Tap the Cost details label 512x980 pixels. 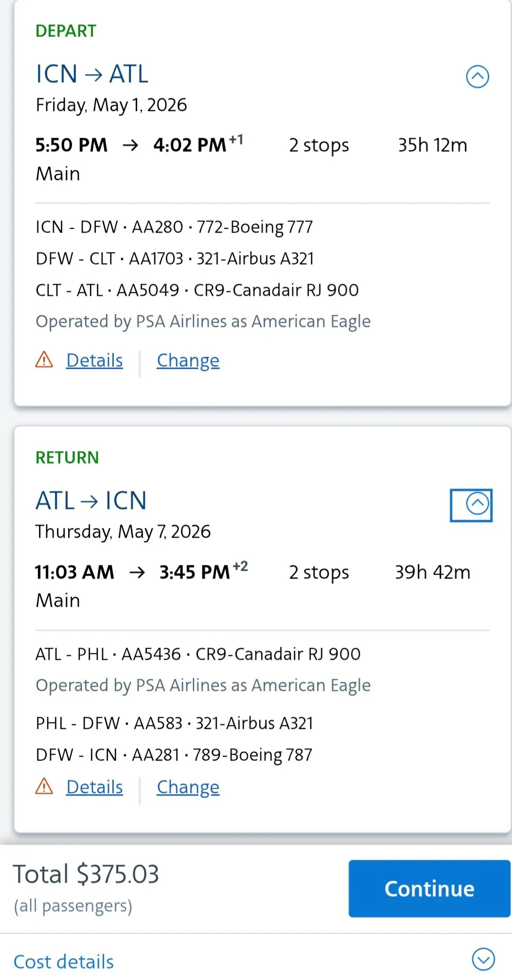pos(64,962)
